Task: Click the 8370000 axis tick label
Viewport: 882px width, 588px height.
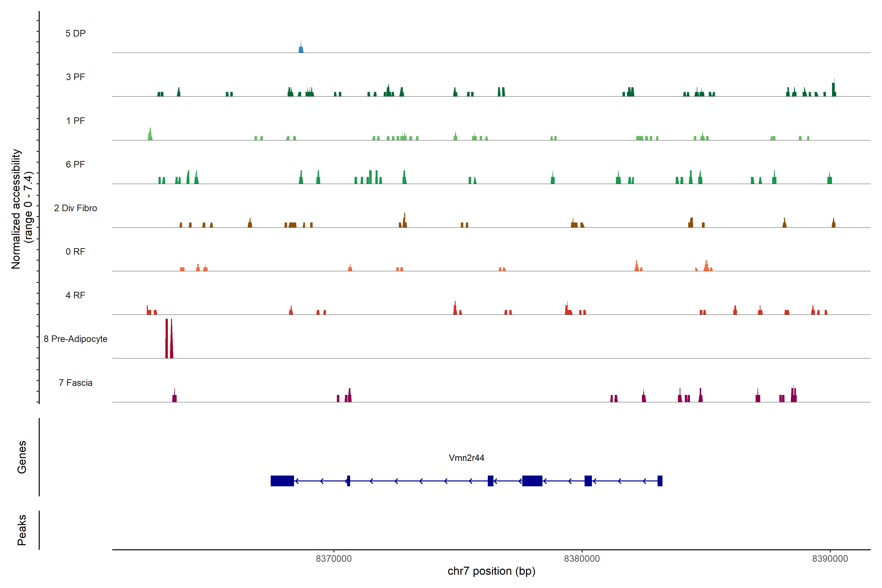Action: (x=334, y=559)
